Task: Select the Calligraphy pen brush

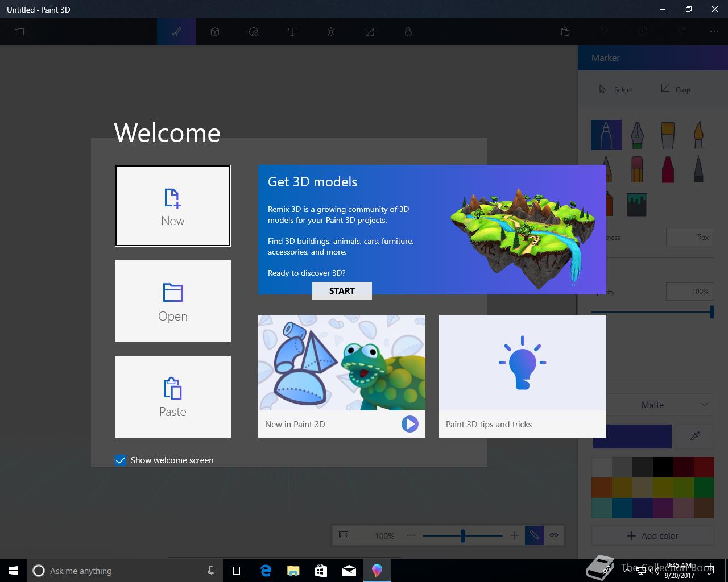Action: tap(637, 135)
